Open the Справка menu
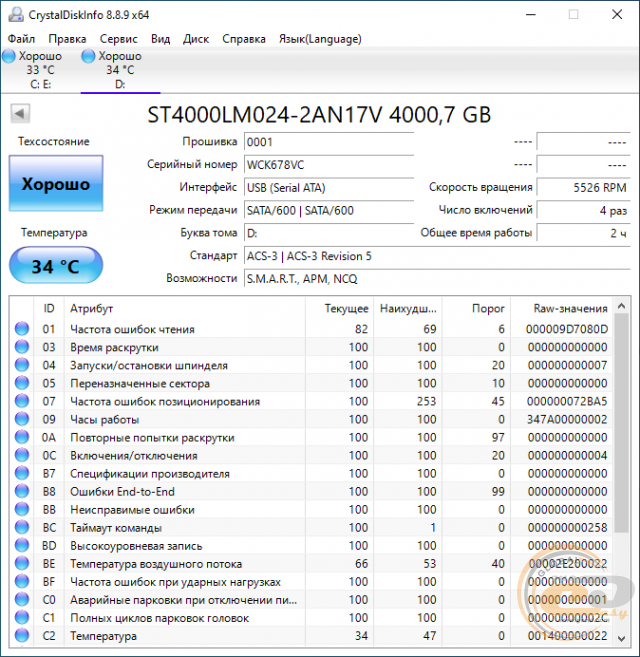This screenshot has height=657, width=640. click(244, 39)
